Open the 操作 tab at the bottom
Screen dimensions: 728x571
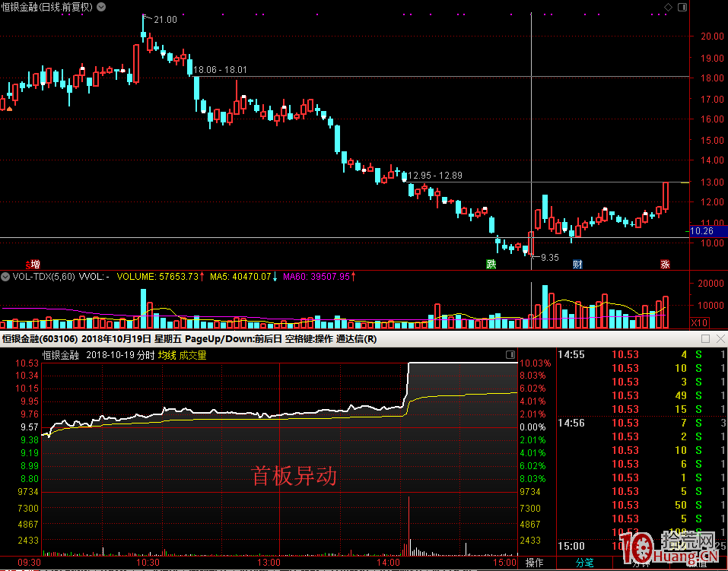coord(534,563)
